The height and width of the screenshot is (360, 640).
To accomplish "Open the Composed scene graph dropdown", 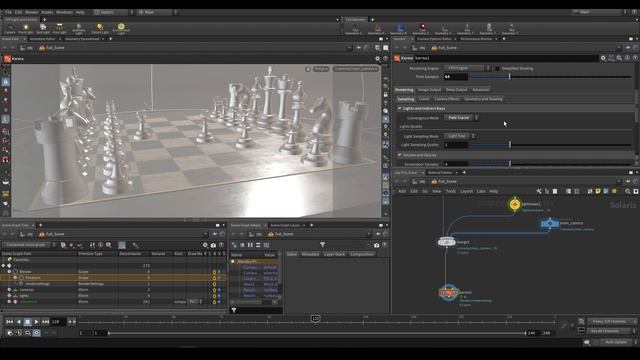I will (x=29, y=245).
